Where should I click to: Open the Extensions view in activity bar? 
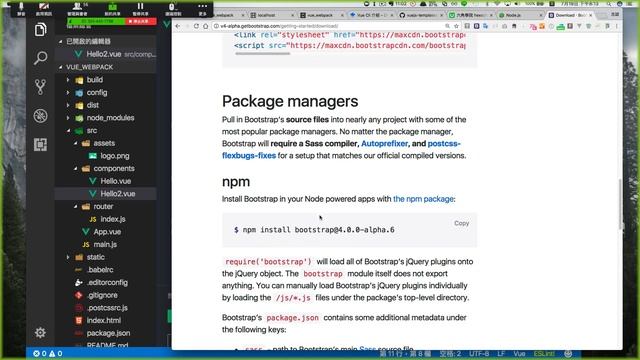40,144
